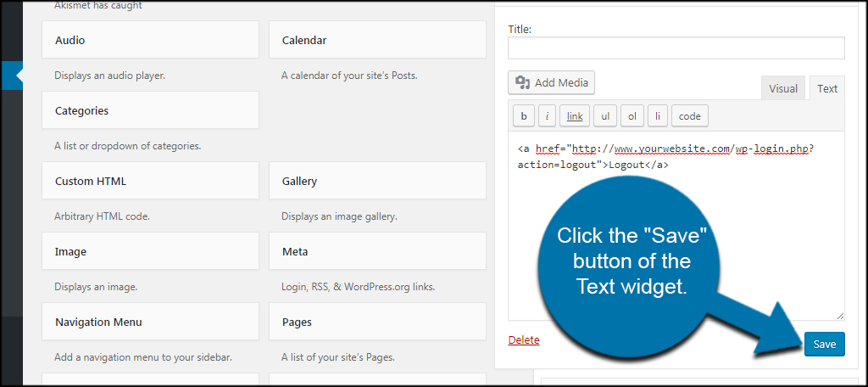Apply italic with the i quicktag button
The image size is (868, 387).
[x=547, y=116]
